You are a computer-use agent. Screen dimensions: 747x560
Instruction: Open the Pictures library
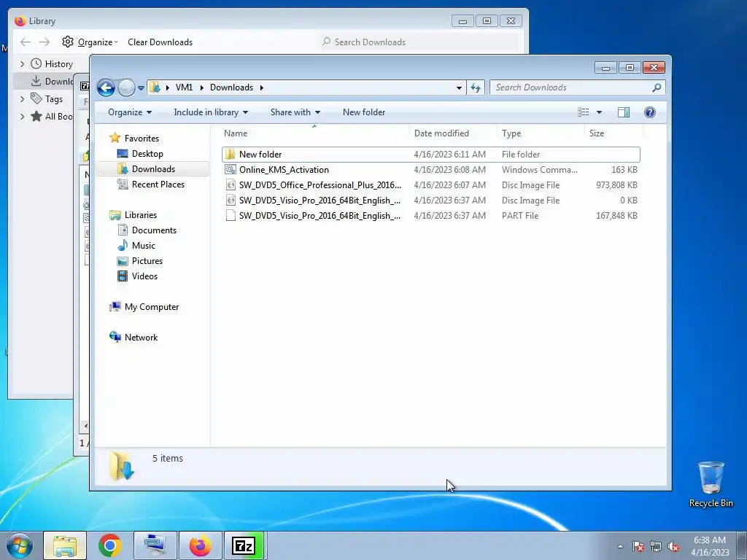147,261
